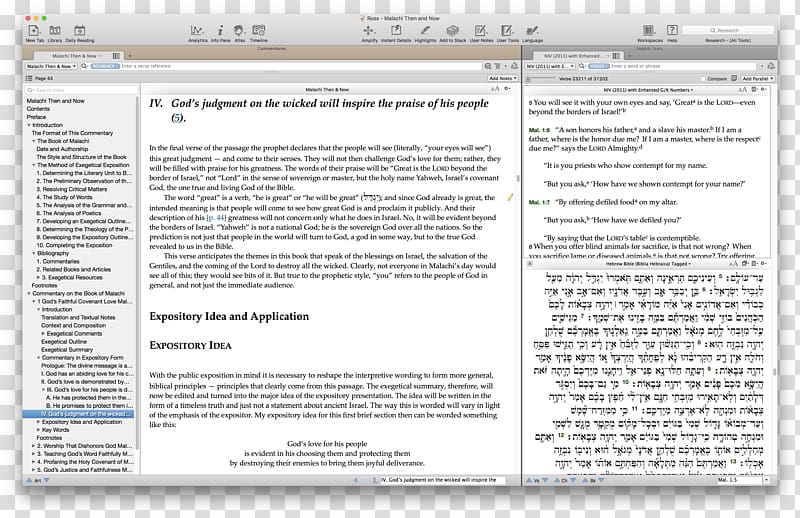Show the Info Pane
Image resolution: width=800 pixels, height=518 pixels.
pyautogui.click(x=220, y=33)
